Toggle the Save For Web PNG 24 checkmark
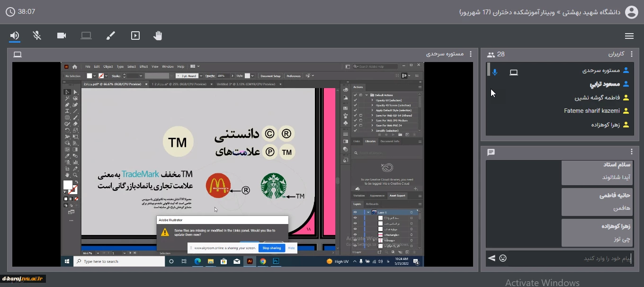644x287 pixels. coord(355,126)
